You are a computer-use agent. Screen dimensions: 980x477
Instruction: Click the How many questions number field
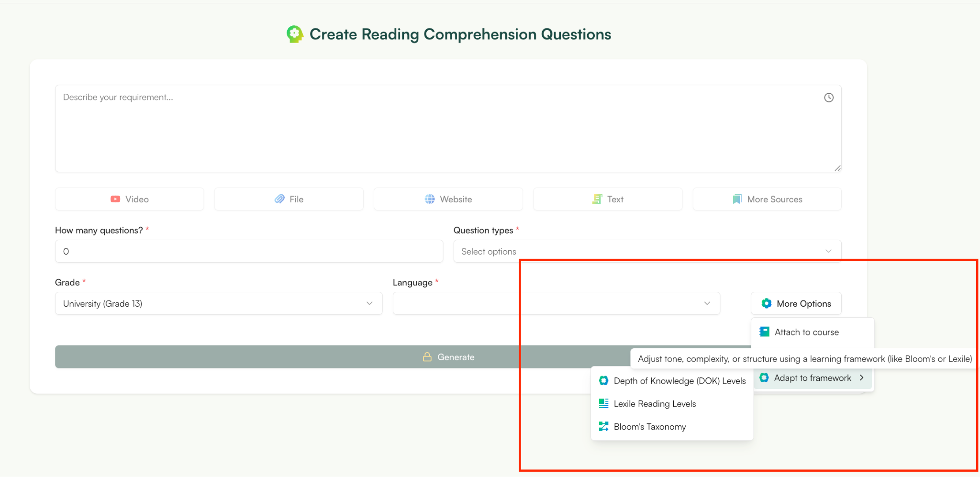(x=249, y=251)
